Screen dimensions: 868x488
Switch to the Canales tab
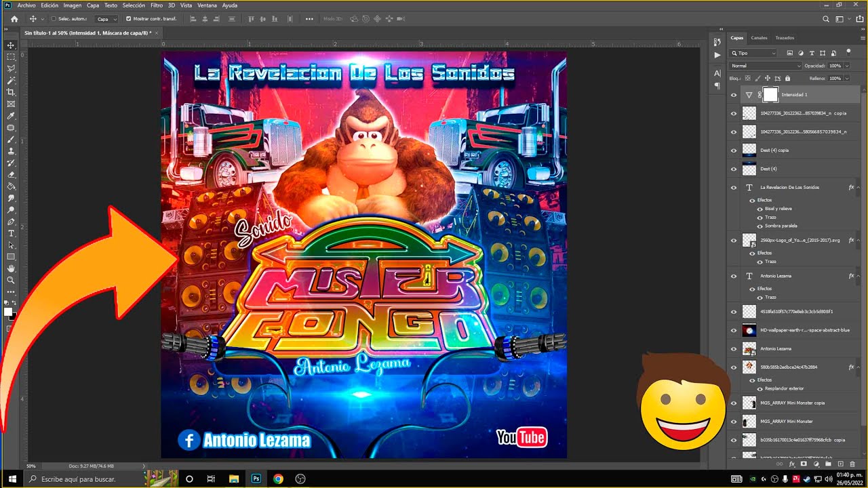point(759,38)
